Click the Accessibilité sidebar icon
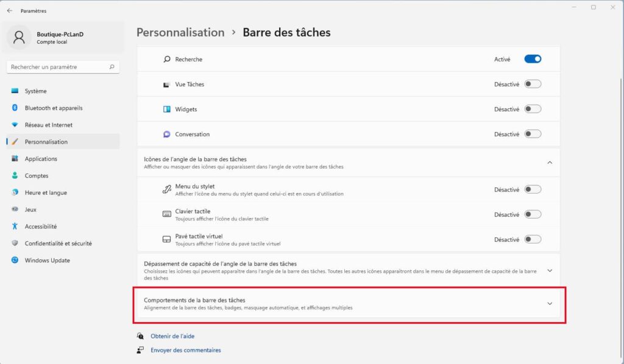624x364 pixels. [15, 226]
